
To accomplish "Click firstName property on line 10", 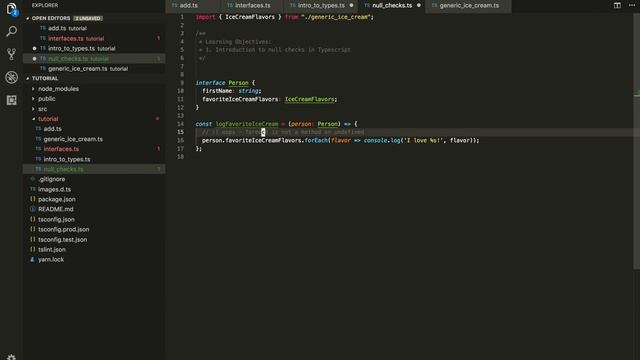I will [217, 91].
